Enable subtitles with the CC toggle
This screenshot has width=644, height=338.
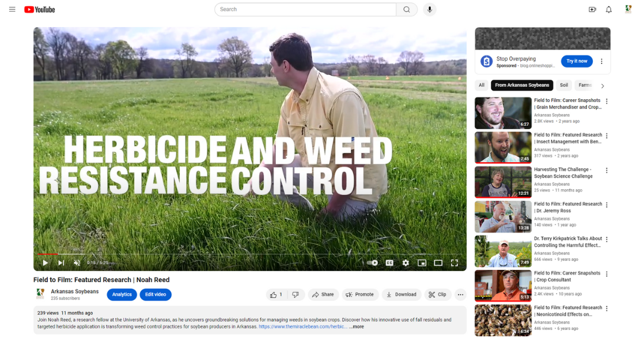[389, 262]
